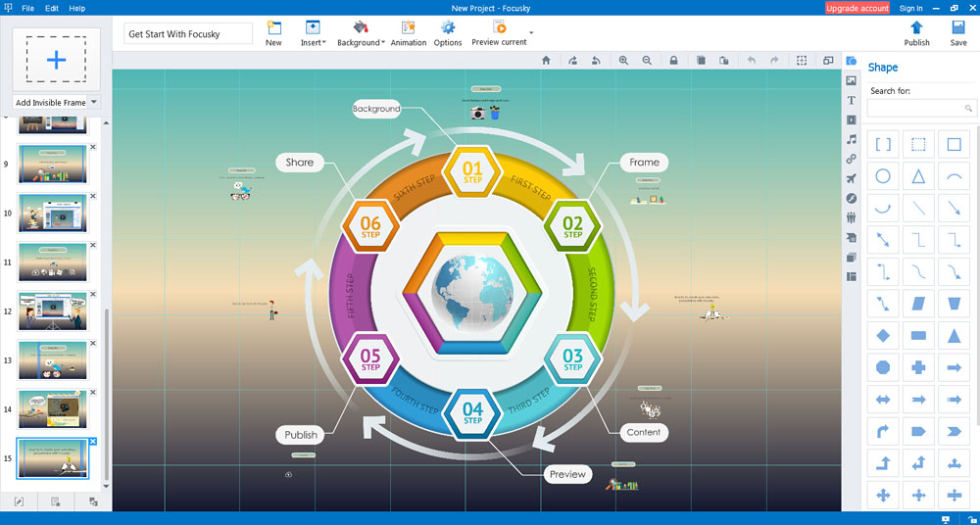Select slide thumbnail 14
Screen dimensions: 980x525
[x=53, y=409]
